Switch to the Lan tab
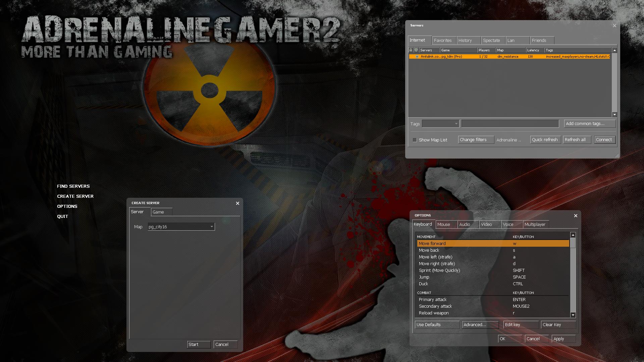Screen dimensions: 644x362 518,41
